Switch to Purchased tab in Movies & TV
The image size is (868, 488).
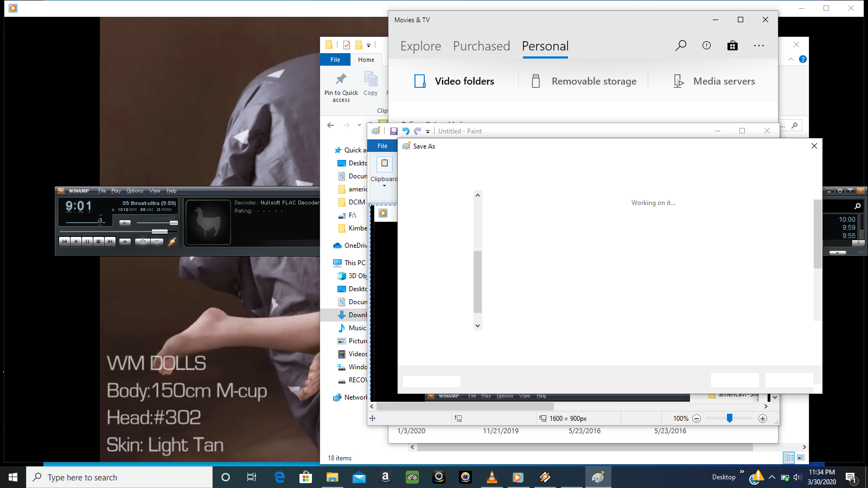pyautogui.click(x=482, y=46)
